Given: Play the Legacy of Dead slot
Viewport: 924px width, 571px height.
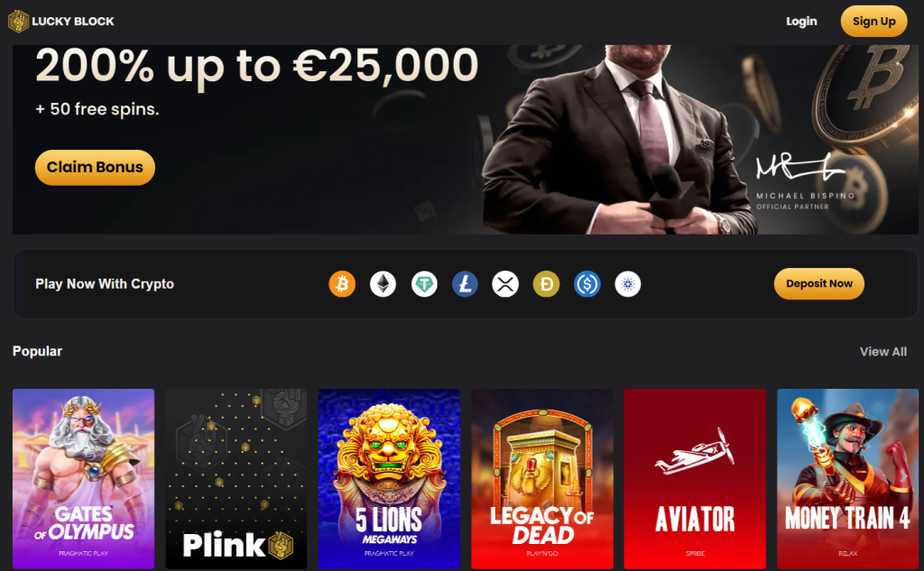Looking at the screenshot, I should tap(542, 479).
